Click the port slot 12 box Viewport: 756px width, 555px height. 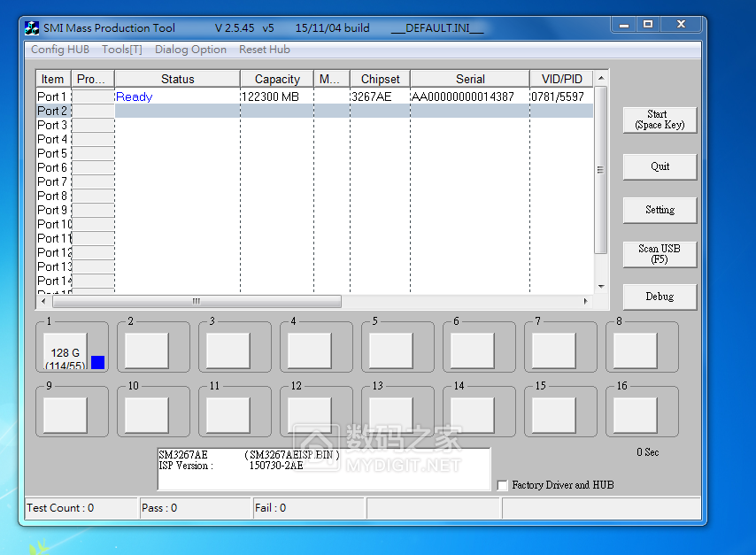pos(309,415)
